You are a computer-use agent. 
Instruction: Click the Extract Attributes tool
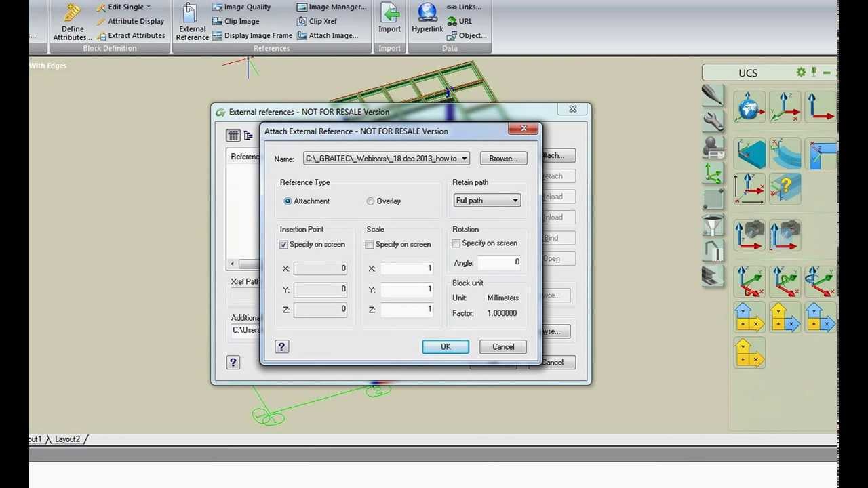131,35
